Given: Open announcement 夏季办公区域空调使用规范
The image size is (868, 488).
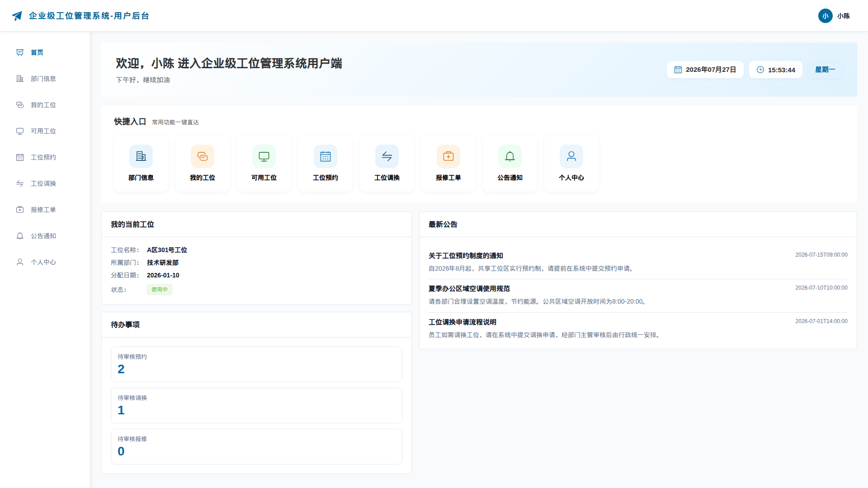Looking at the screenshot, I should [x=469, y=289].
